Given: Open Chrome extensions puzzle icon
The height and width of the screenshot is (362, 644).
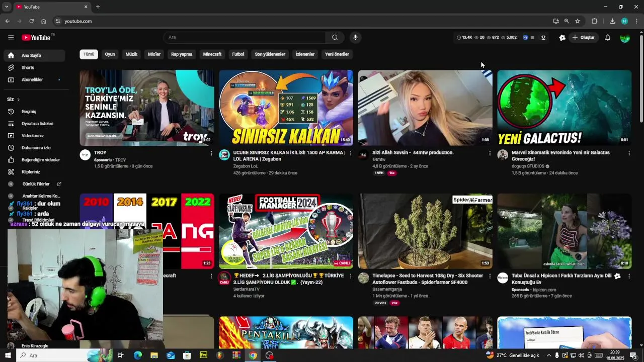Looking at the screenshot, I should [594, 21].
